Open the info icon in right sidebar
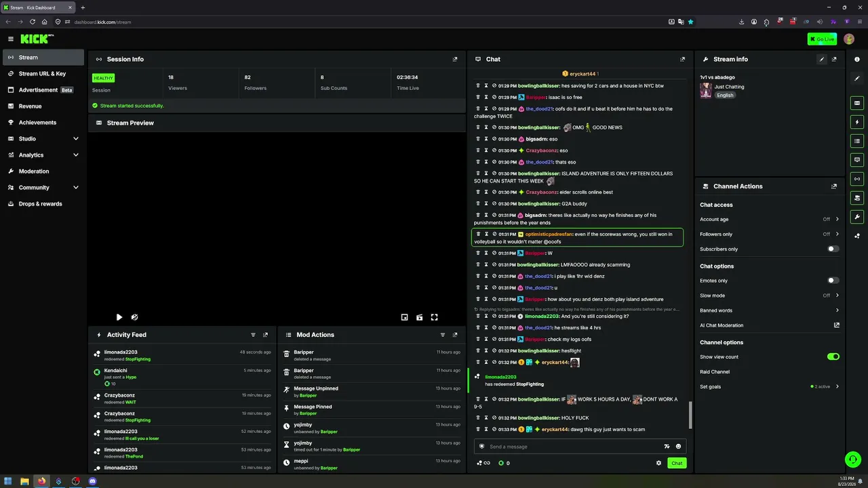Screen dimensions: 868x488 pos(857,60)
